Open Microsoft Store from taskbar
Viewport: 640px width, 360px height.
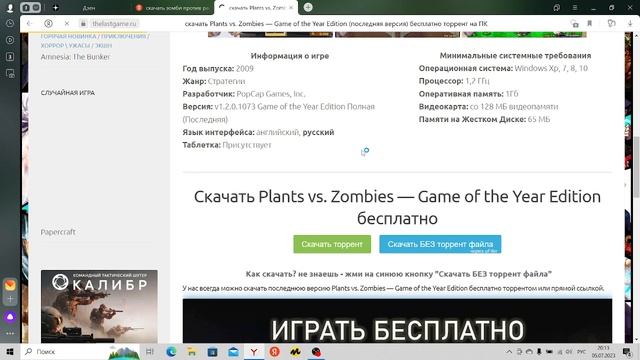tap(212, 351)
